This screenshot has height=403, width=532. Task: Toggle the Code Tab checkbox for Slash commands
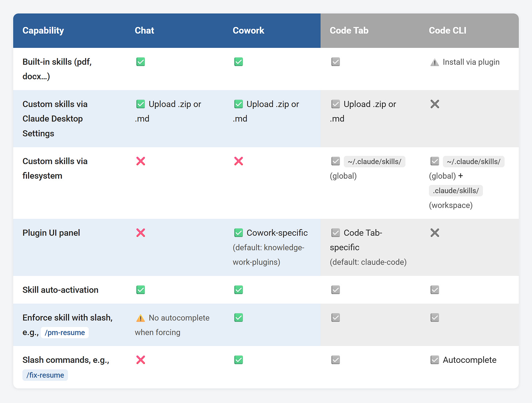pos(335,360)
